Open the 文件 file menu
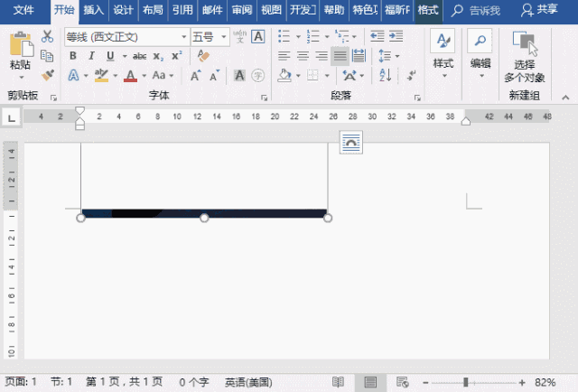Screen dimensions: 578x392 24,10
